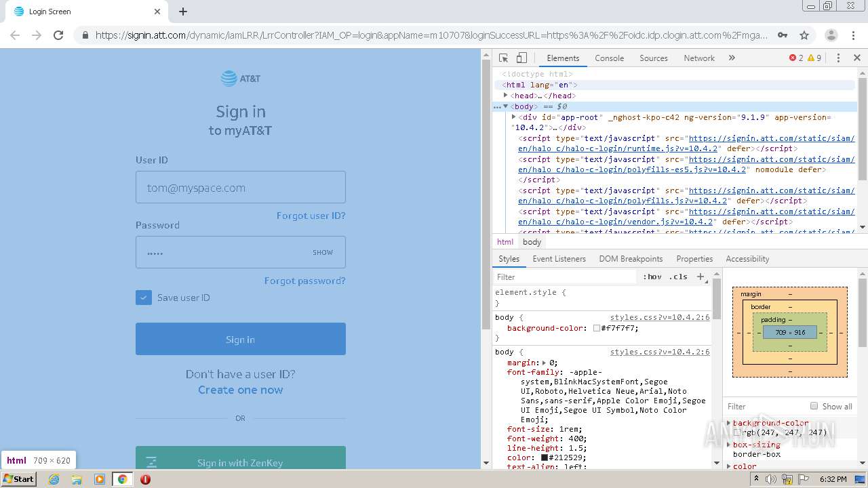Close the Login Screen tab

click(x=157, y=12)
